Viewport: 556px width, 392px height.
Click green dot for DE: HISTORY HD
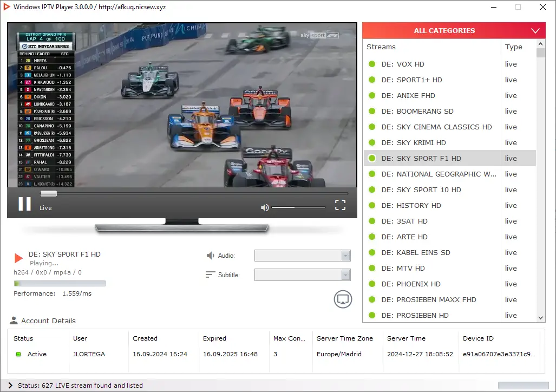click(x=372, y=205)
